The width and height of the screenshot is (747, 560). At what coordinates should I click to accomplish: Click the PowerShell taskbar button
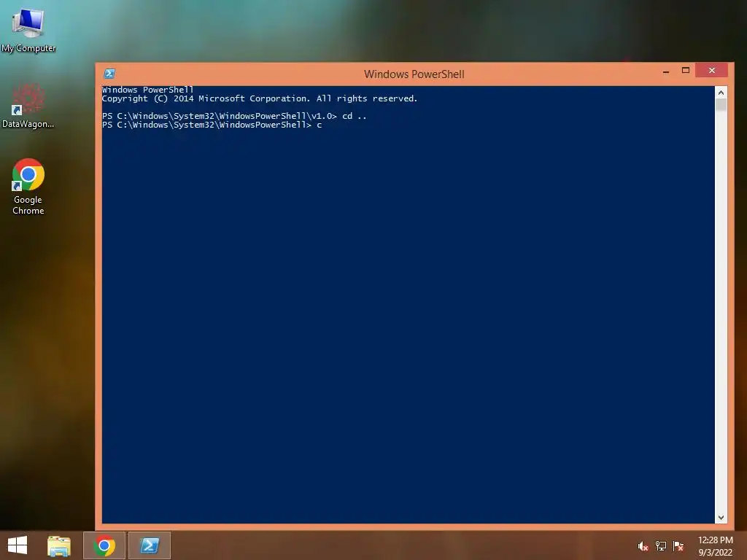pos(150,545)
